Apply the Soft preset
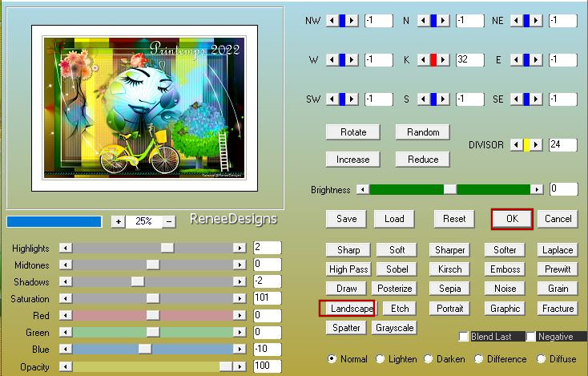The image size is (588, 376). pyautogui.click(x=397, y=250)
